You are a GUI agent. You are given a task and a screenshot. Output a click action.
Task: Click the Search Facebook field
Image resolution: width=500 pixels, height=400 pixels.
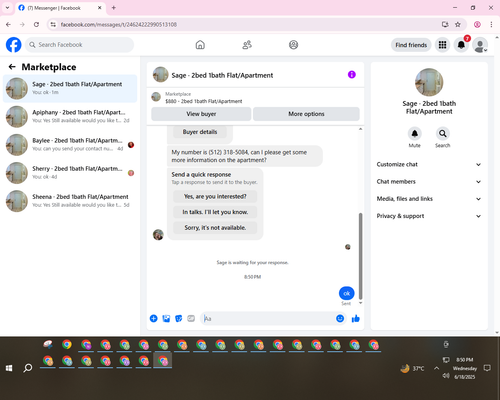[x=80, y=45]
